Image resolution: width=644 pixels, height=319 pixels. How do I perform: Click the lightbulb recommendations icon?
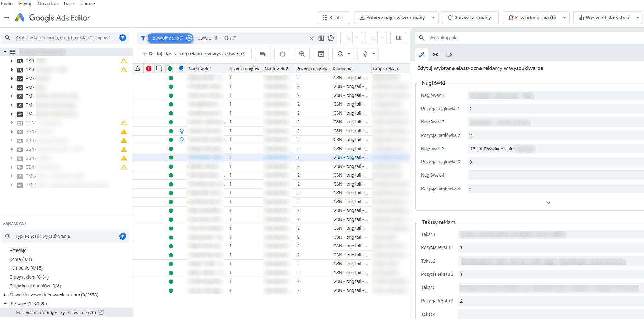[365, 54]
